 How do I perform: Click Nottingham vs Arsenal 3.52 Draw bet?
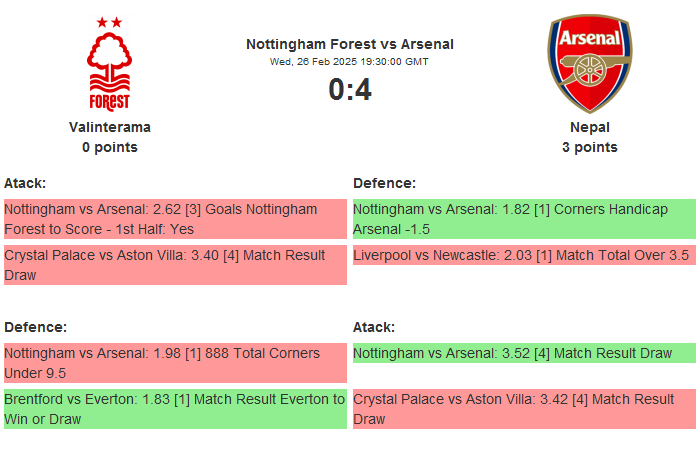[x=524, y=353]
